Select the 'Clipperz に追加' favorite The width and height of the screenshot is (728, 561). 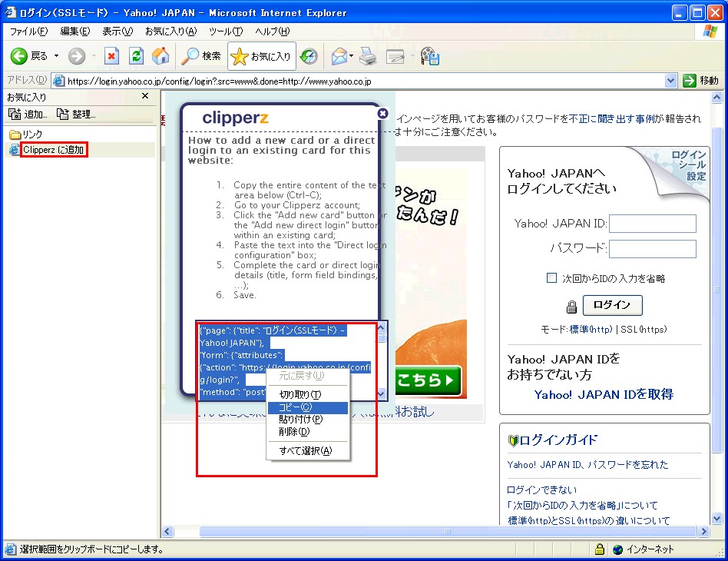pos(54,150)
